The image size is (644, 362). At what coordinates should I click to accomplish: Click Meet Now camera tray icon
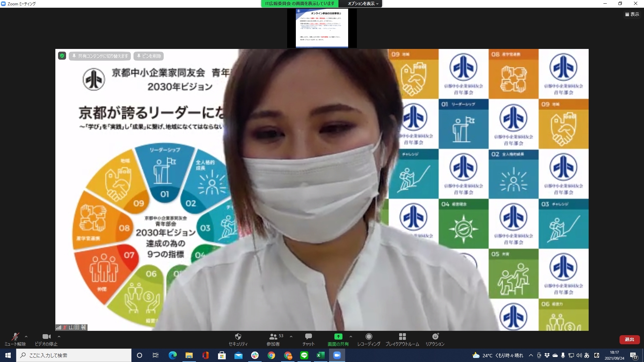point(539,355)
